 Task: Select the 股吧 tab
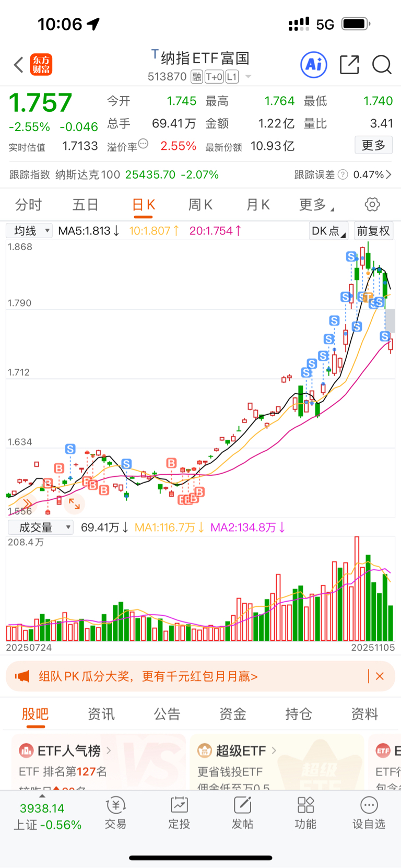[35, 714]
